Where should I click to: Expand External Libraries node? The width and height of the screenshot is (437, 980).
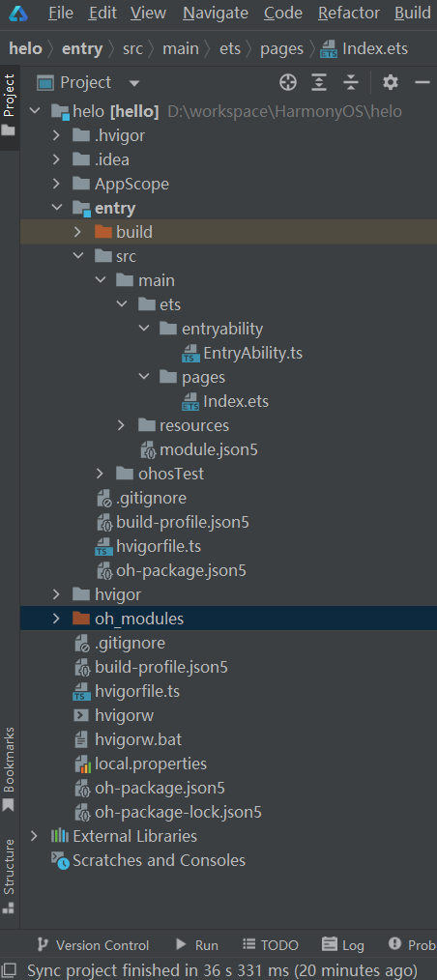[35, 836]
